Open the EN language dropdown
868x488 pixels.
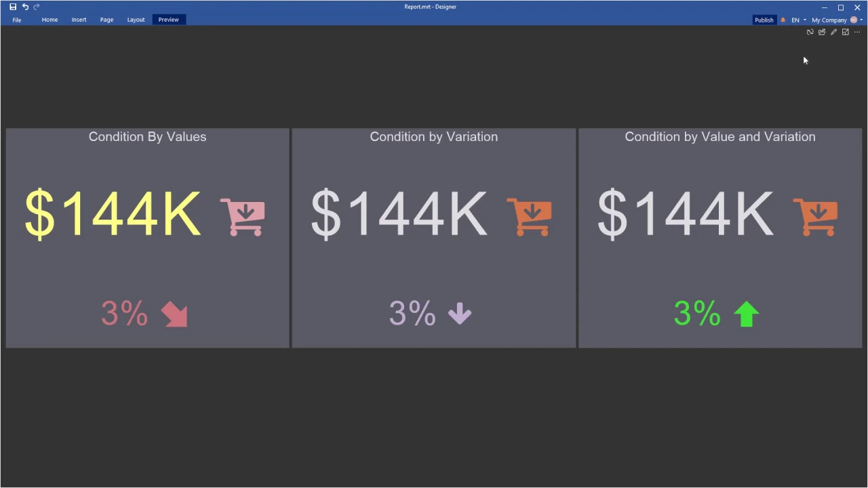(799, 20)
